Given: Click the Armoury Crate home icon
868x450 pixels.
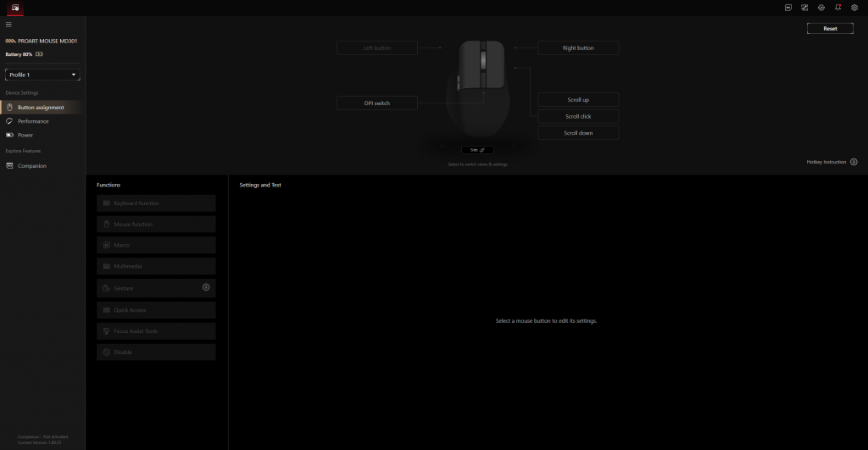Looking at the screenshot, I should click(x=15, y=8).
